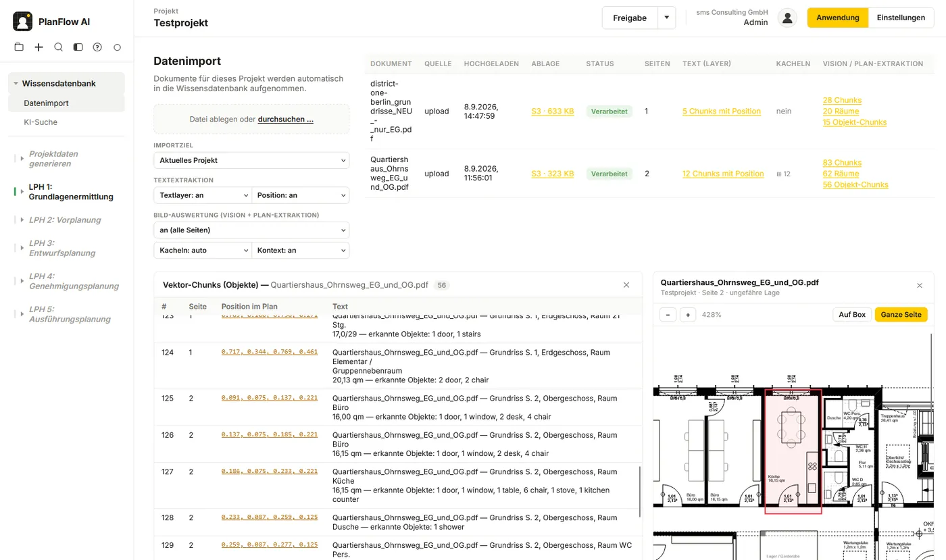The image size is (946, 560).
Task: Open LPH 1: Grundlagenermittlung
Action: [71, 192]
